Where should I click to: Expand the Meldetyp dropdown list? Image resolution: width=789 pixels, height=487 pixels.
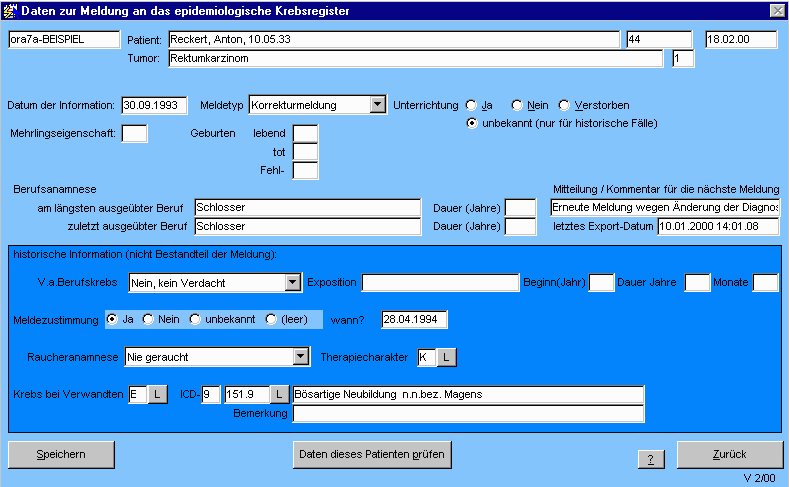point(376,104)
